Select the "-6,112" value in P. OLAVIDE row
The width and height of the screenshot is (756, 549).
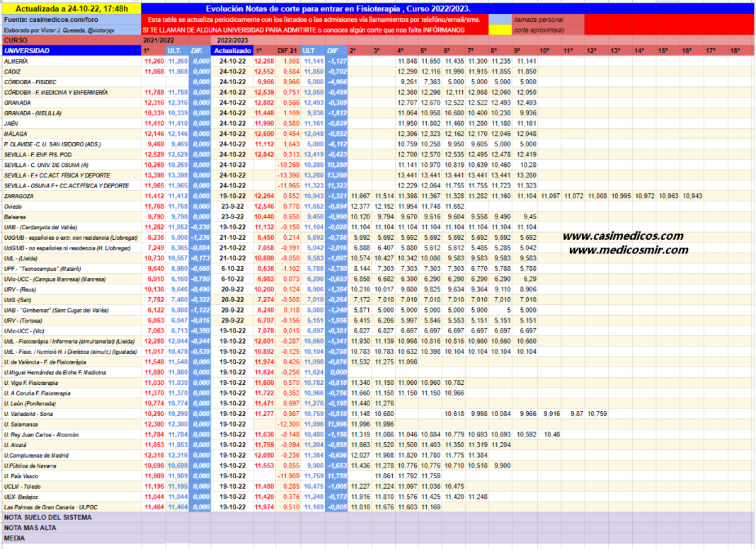337,144
